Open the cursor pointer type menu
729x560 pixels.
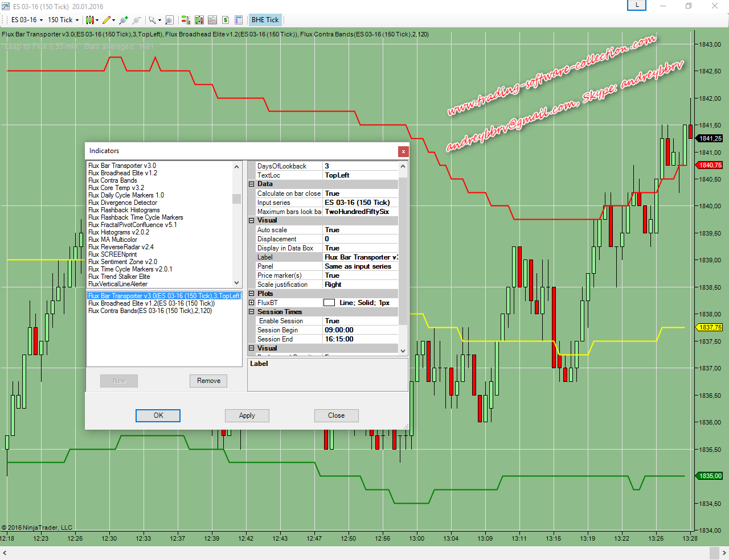(x=154, y=20)
